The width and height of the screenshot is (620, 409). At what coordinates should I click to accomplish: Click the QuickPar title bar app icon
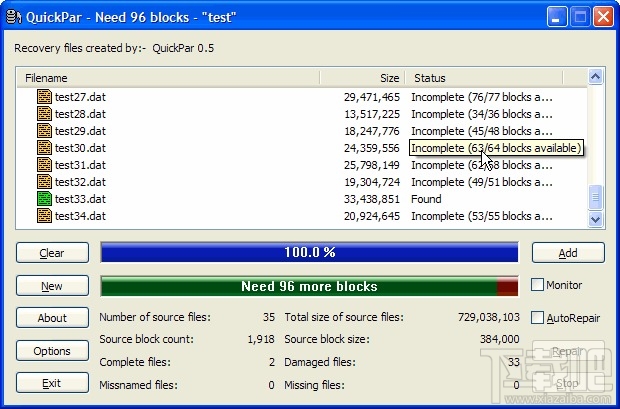[13, 17]
